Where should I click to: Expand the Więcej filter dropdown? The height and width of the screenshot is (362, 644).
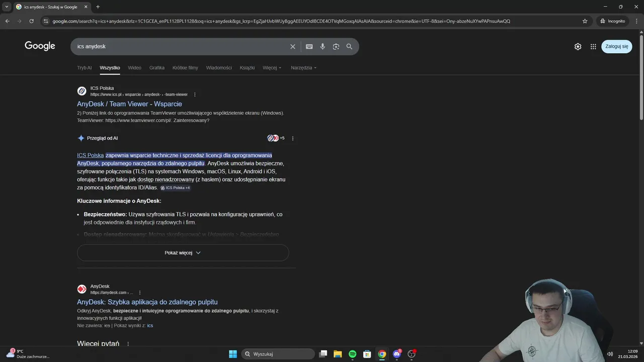pos(272,68)
